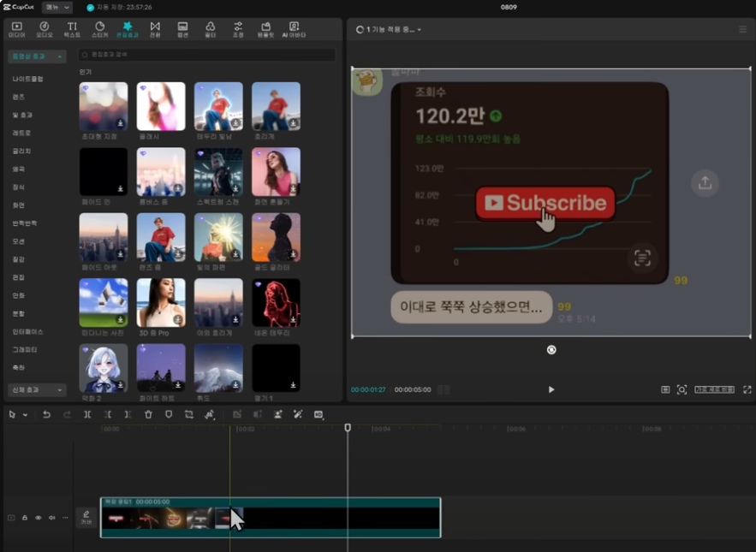Play the preview video
The image size is (756, 552).
click(x=551, y=389)
